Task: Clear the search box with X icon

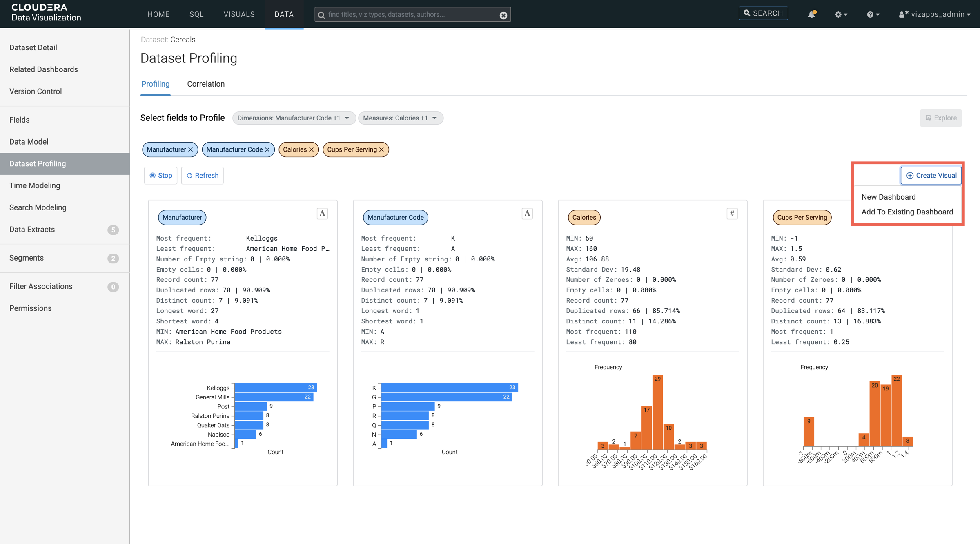Action: point(503,15)
